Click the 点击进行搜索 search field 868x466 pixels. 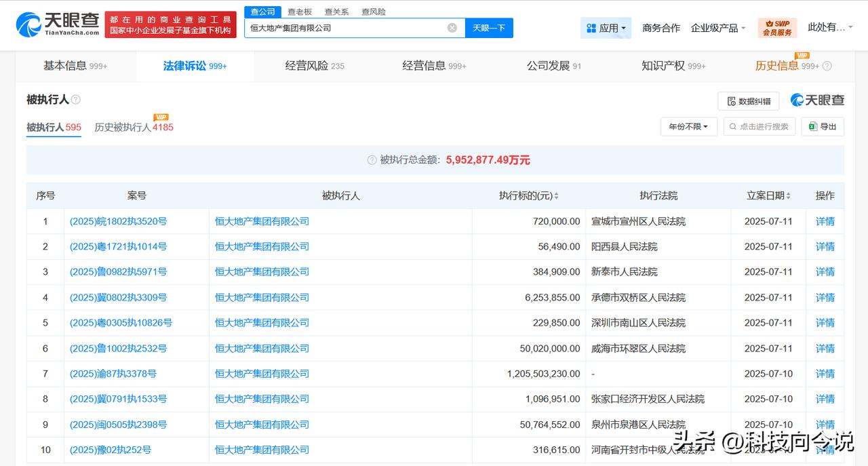click(759, 126)
